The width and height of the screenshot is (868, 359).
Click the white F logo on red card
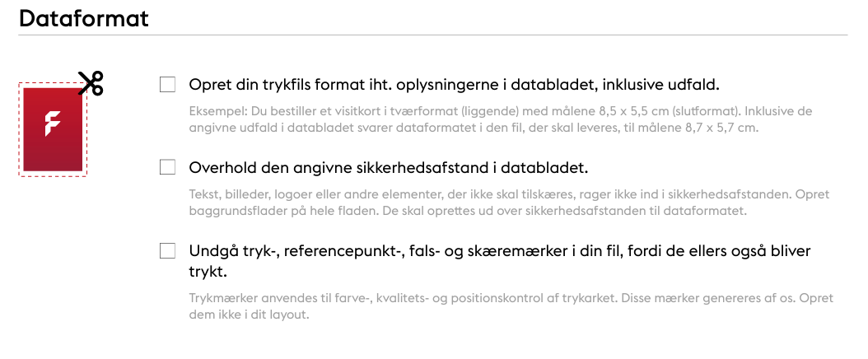pyautogui.click(x=52, y=124)
